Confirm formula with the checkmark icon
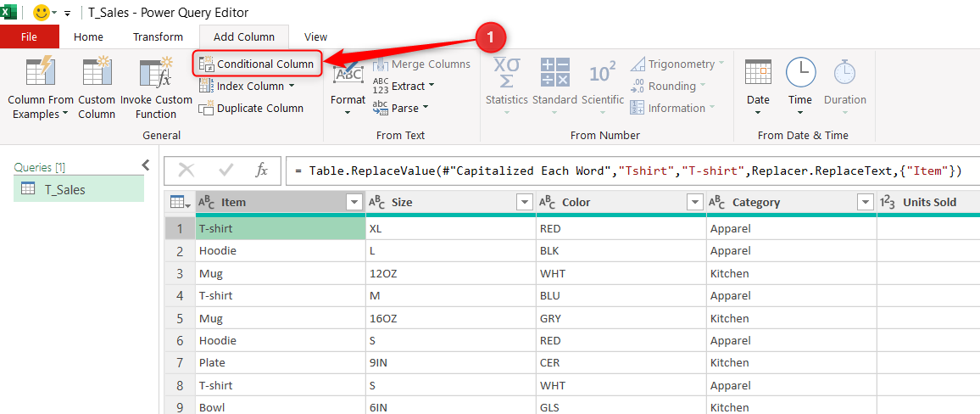 coord(226,170)
